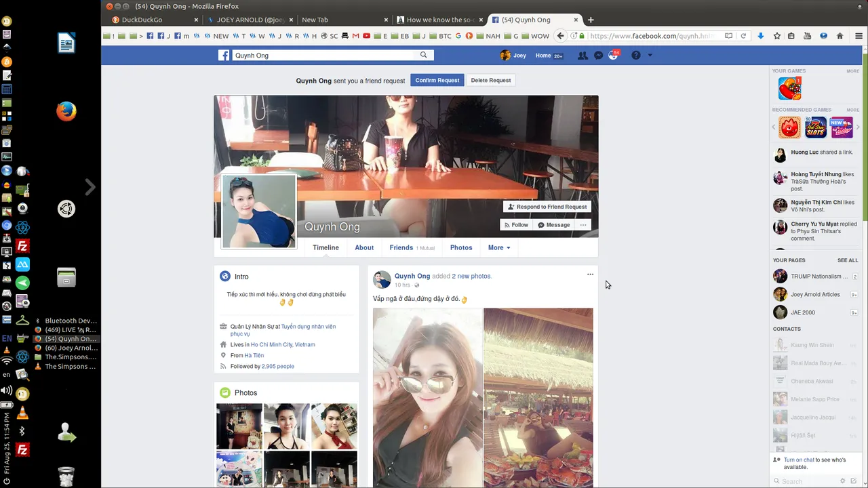Switch to the DuckDuckGo browser tab
Screen dimensions: 868x488
pos(155,20)
